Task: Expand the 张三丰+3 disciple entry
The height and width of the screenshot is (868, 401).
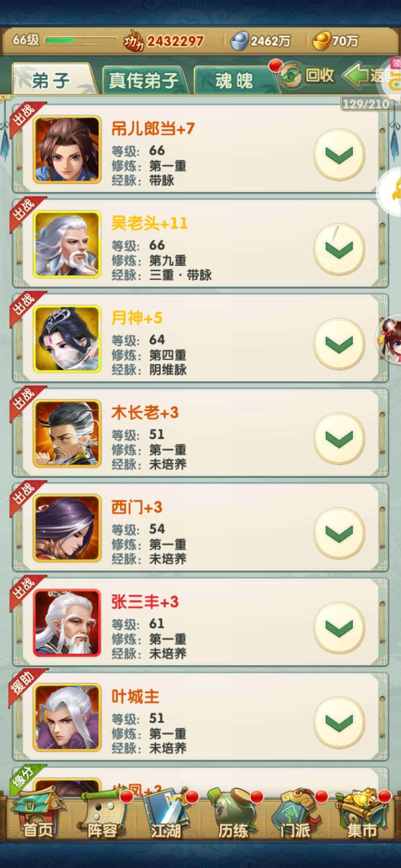Action: tap(339, 627)
